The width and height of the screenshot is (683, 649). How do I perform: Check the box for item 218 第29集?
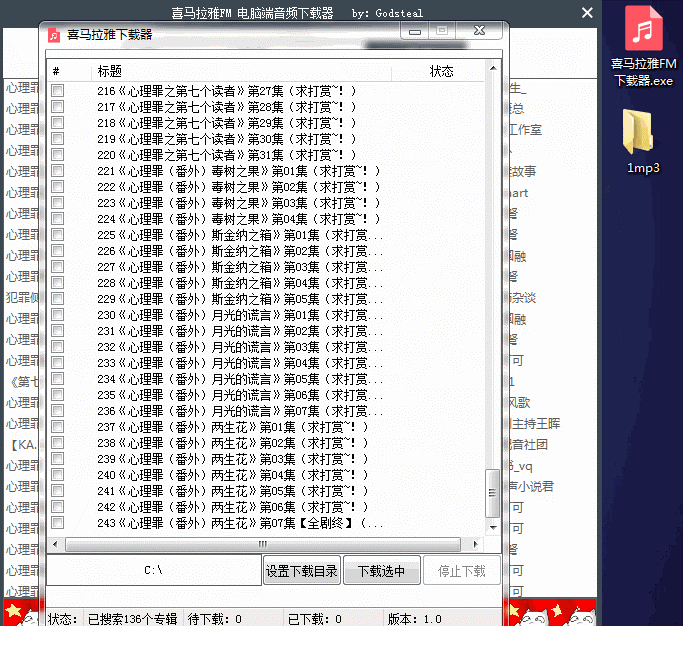point(57,123)
